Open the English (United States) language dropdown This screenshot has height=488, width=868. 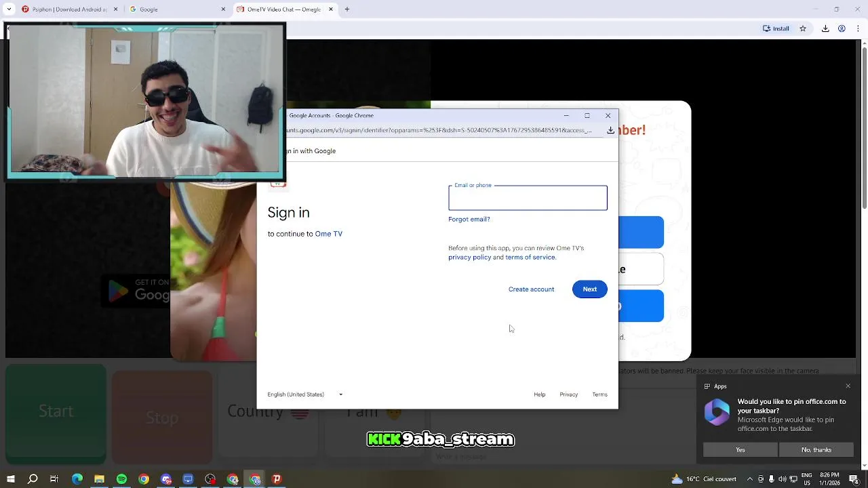point(305,394)
